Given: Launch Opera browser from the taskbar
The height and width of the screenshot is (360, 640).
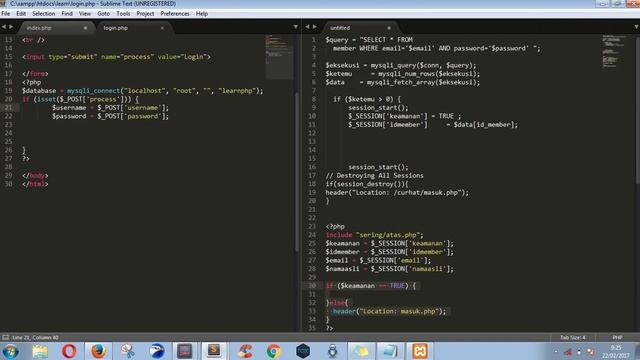Looking at the screenshot, I should 69,351.
